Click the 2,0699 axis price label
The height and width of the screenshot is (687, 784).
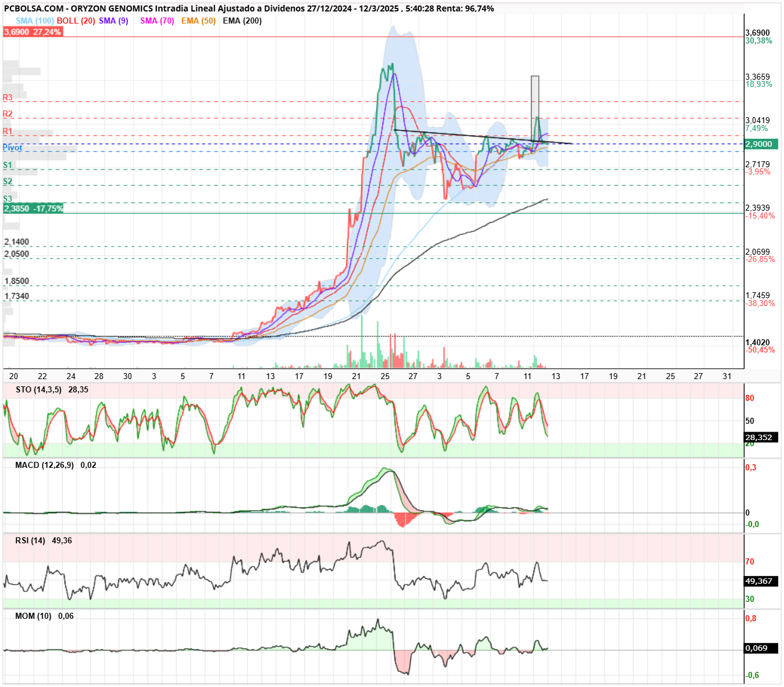tap(757, 252)
